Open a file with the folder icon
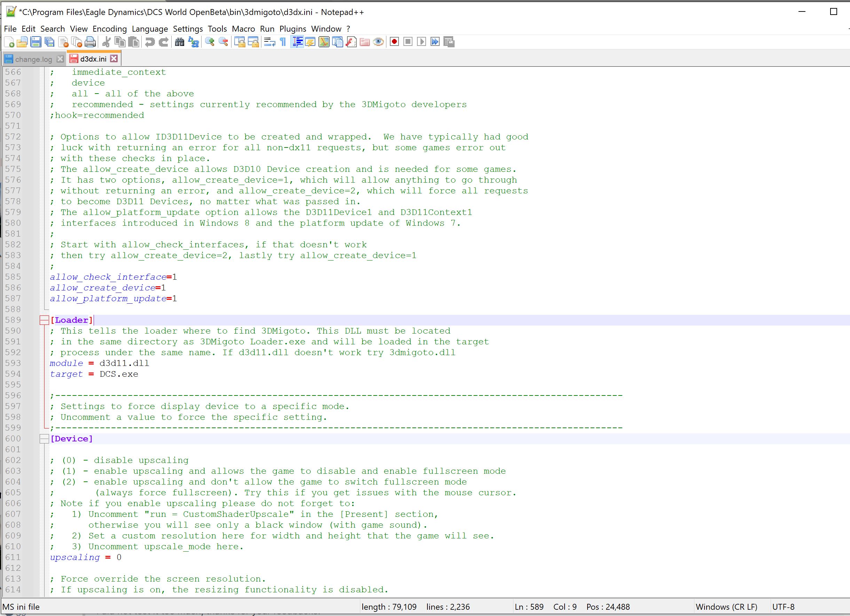The height and width of the screenshot is (616, 850). (23, 42)
